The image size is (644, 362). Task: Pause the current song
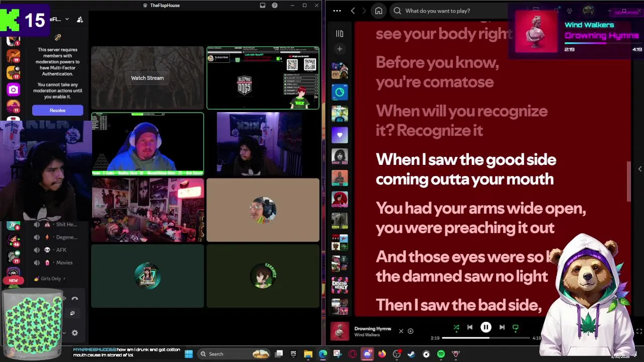(486, 327)
